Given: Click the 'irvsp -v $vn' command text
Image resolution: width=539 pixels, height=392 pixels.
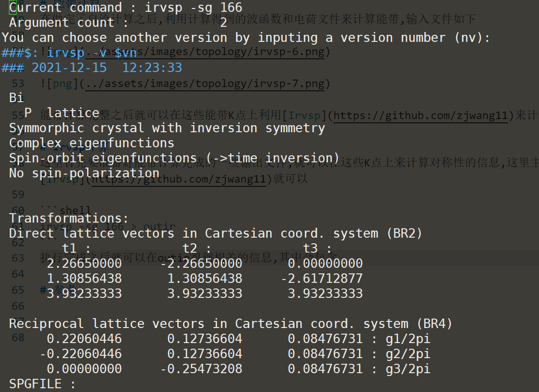Looking at the screenshot, I should (92, 53).
